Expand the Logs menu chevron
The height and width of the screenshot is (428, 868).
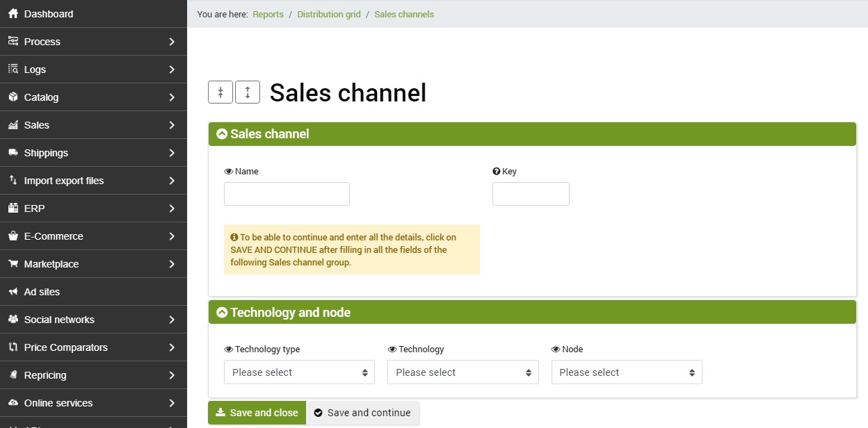click(x=172, y=69)
